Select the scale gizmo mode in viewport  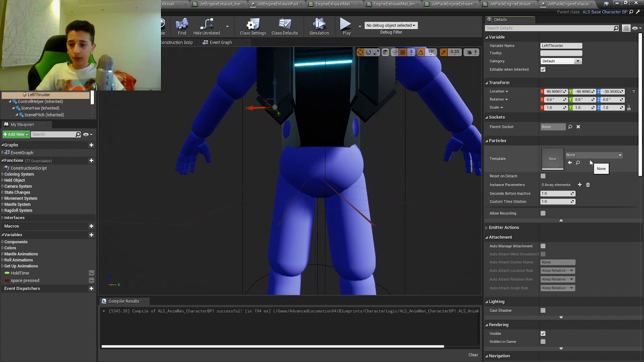point(376,52)
